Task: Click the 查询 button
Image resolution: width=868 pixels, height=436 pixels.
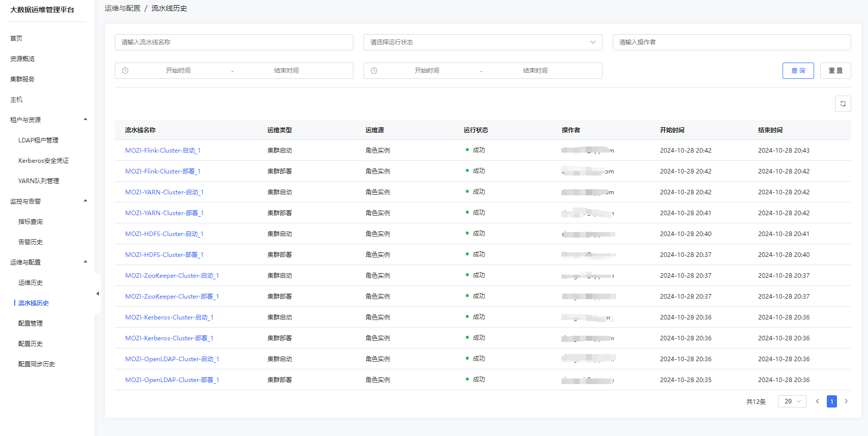Action: [798, 71]
